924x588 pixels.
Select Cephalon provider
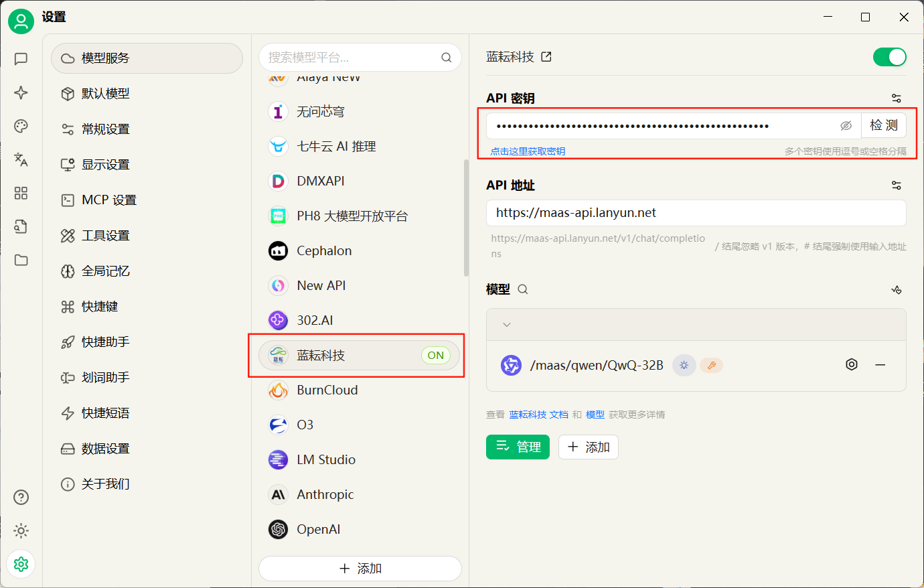point(360,251)
